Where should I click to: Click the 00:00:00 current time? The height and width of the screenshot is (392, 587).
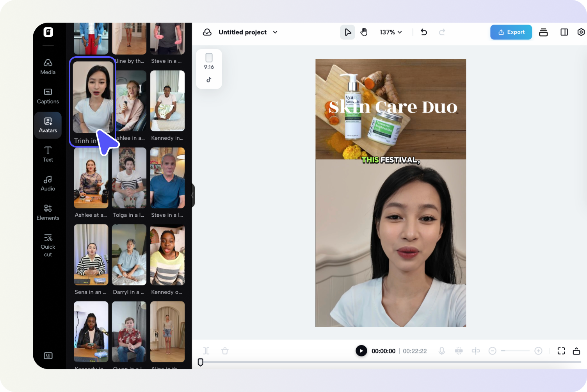[383, 351]
